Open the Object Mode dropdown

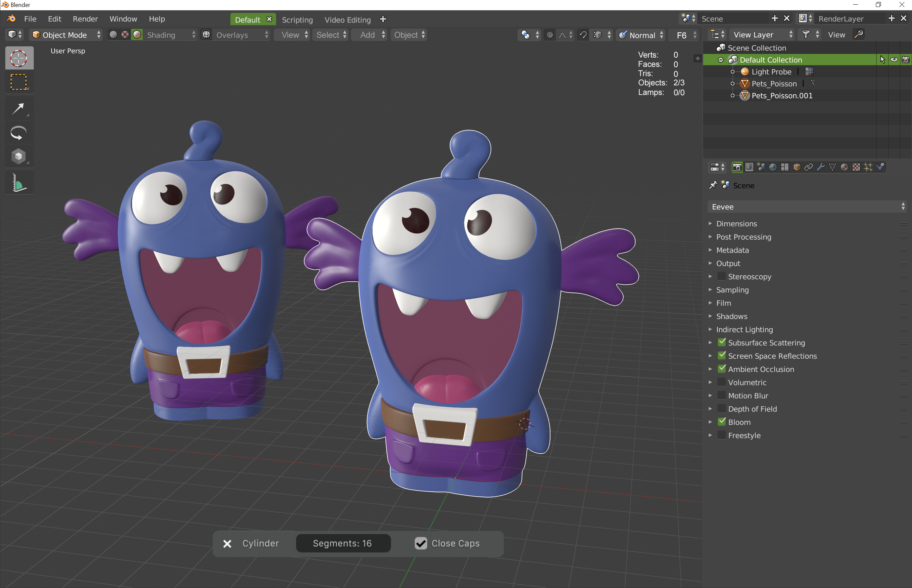[x=66, y=35]
